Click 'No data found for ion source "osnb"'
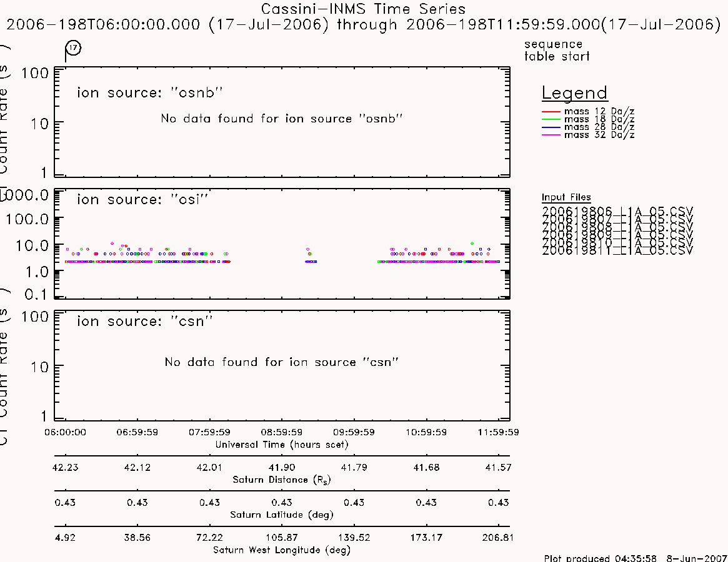 [281, 119]
